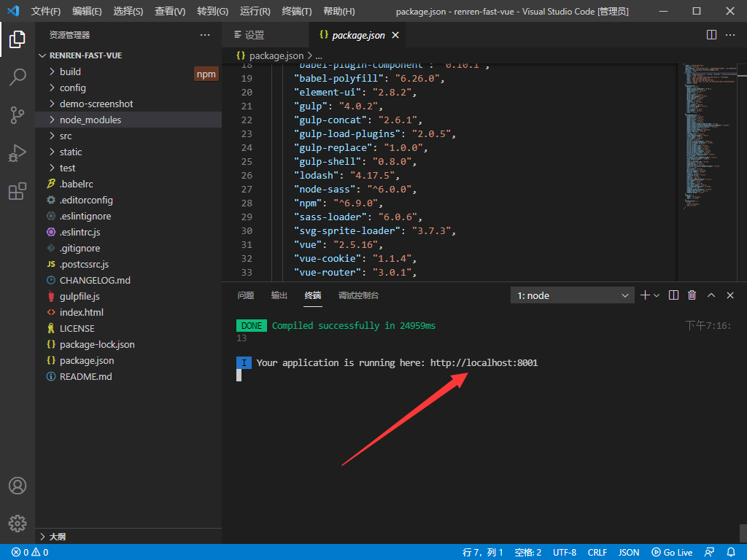Open the Extensions view icon
747x560 pixels.
point(18,192)
